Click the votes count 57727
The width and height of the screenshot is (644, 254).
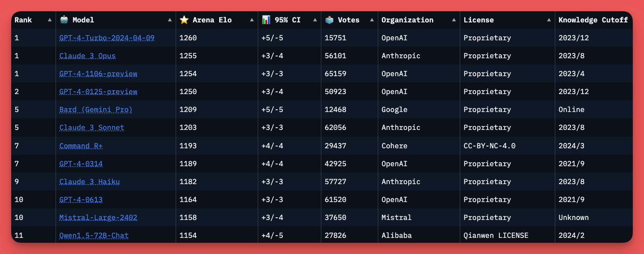(x=336, y=182)
